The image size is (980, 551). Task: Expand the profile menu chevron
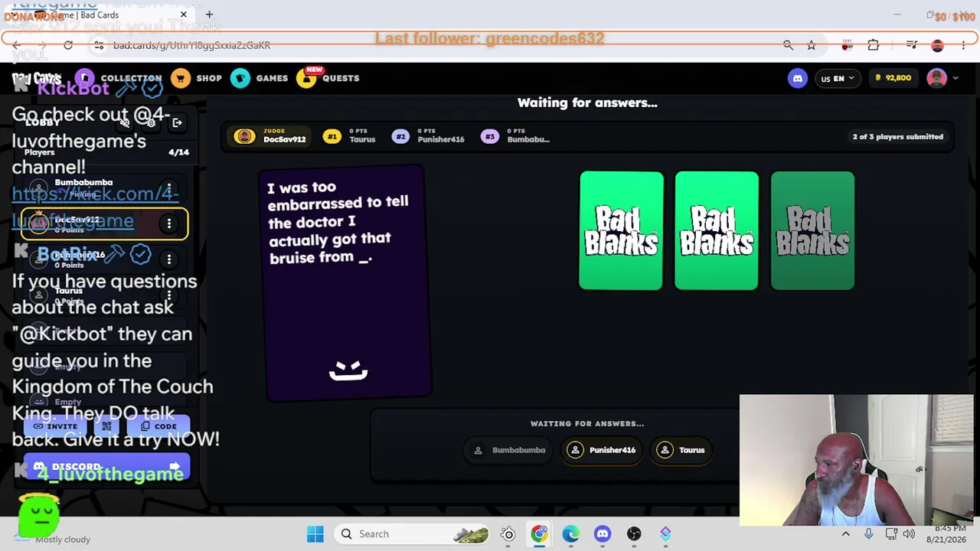coord(955,78)
